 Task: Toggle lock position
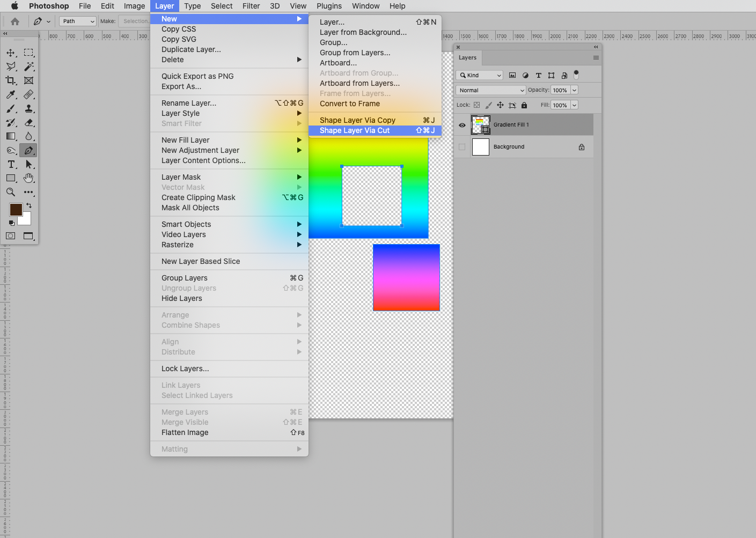(x=500, y=105)
